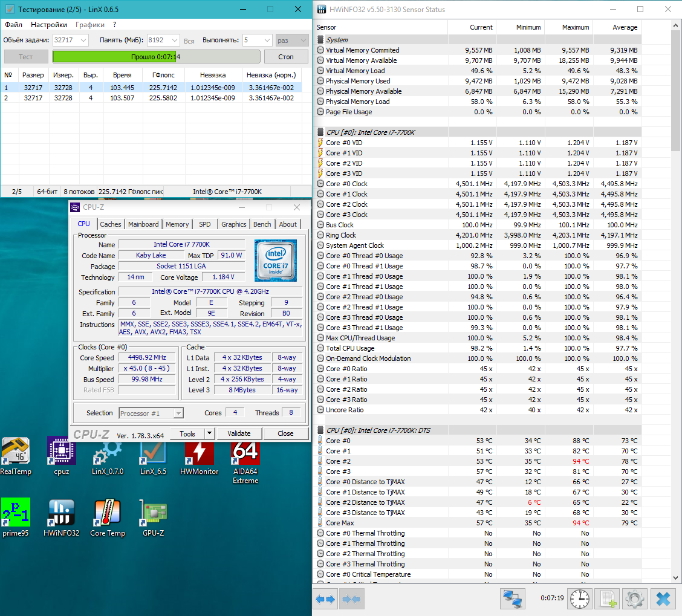Image resolution: width=682 pixels, height=616 pixels.
Task: Click Core #0 thermometer icon in DTS section
Action: (320, 441)
